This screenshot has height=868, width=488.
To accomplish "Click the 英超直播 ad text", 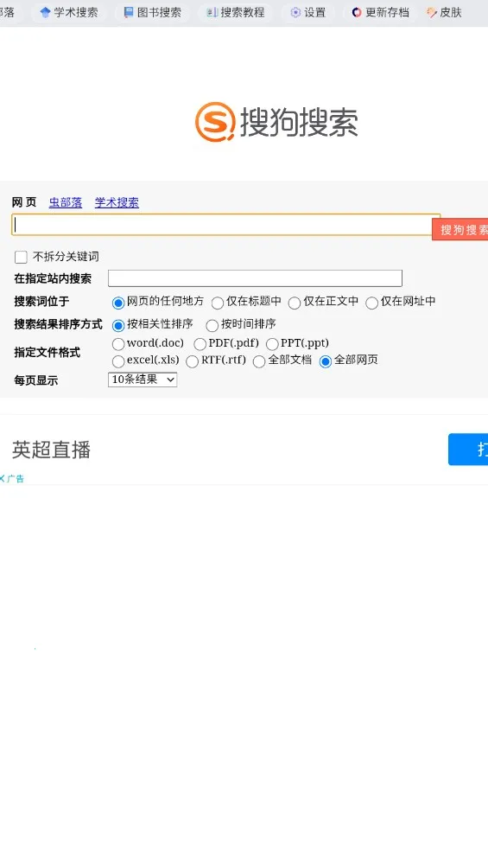I will [x=52, y=450].
